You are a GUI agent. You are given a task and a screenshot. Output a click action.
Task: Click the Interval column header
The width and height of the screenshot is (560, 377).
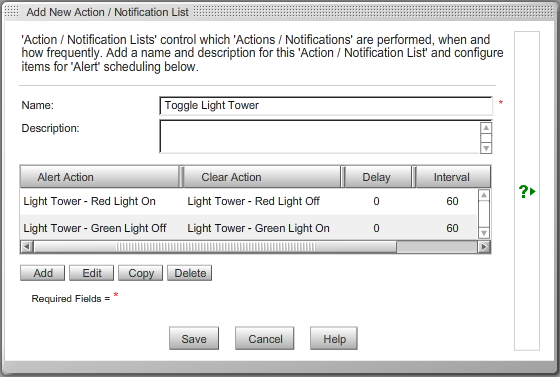click(x=453, y=177)
